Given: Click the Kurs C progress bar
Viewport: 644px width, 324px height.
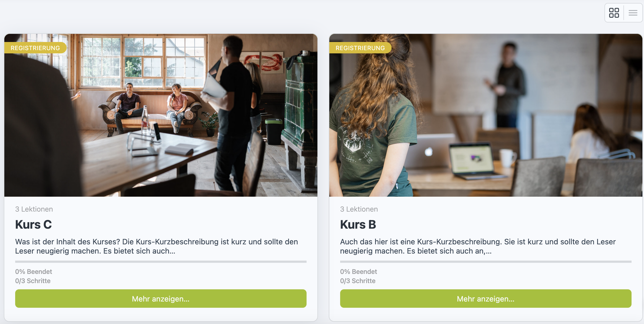Looking at the screenshot, I should [x=161, y=262].
